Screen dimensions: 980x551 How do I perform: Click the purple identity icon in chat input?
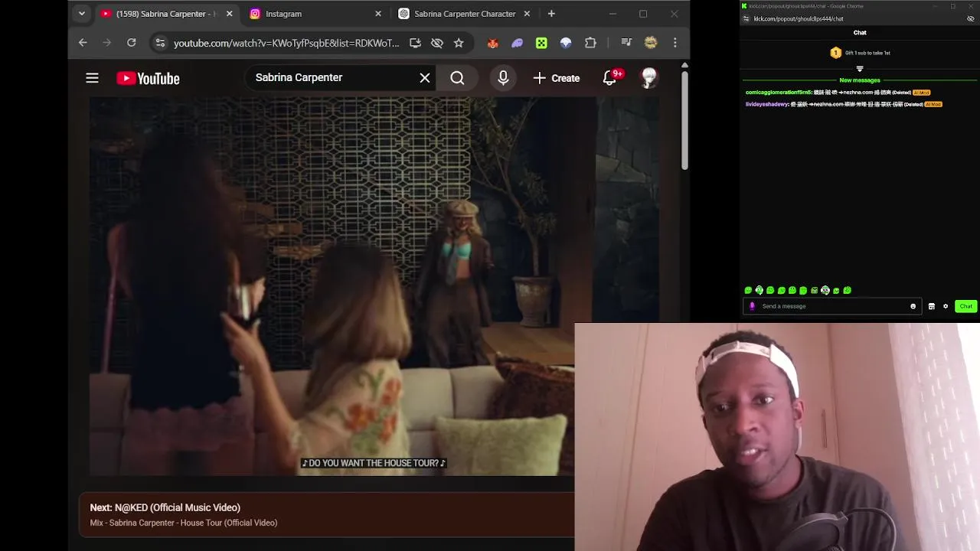[x=752, y=306]
